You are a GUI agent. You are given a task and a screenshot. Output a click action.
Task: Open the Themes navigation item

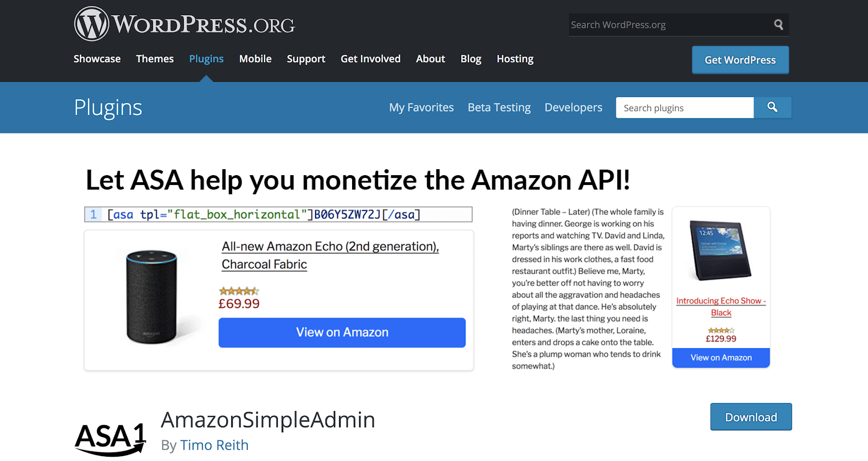(x=155, y=59)
